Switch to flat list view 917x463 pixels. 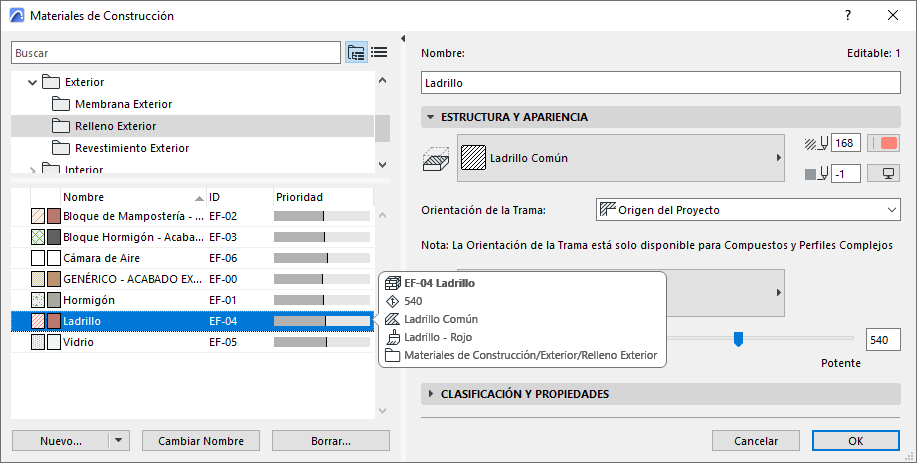click(379, 53)
